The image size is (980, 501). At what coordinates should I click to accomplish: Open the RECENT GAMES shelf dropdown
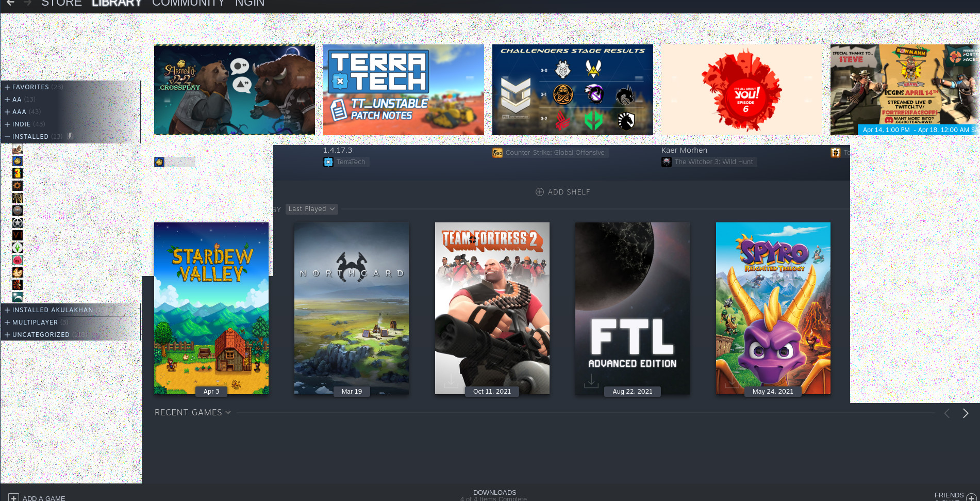[193, 413]
